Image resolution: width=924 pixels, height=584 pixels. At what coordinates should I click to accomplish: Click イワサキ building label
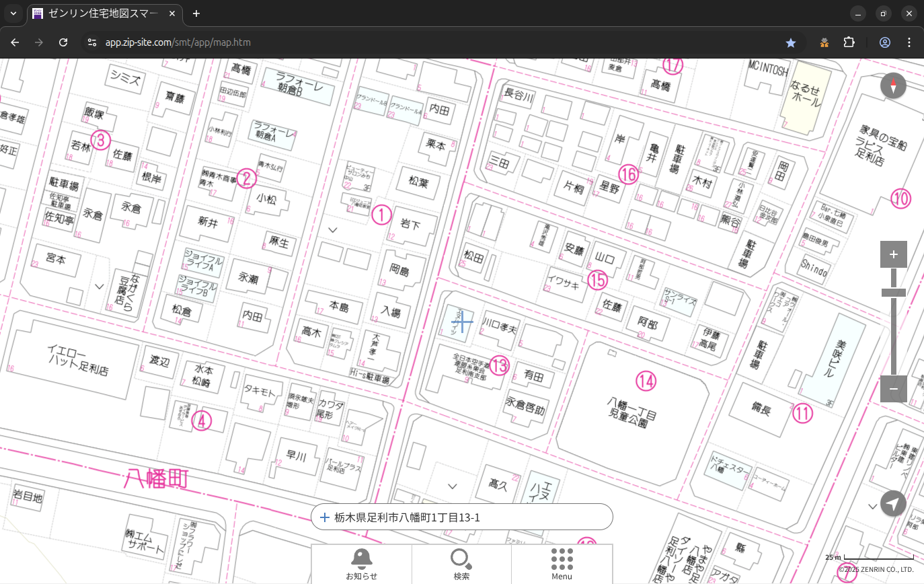coord(564,283)
